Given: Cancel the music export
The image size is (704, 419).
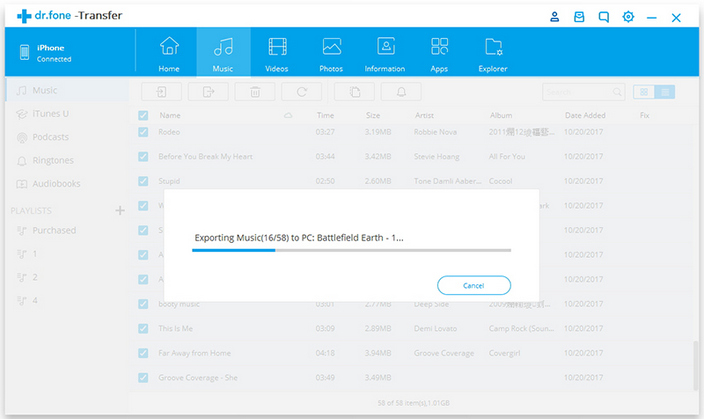Looking at the screenshot, I should tap(474, 285).
